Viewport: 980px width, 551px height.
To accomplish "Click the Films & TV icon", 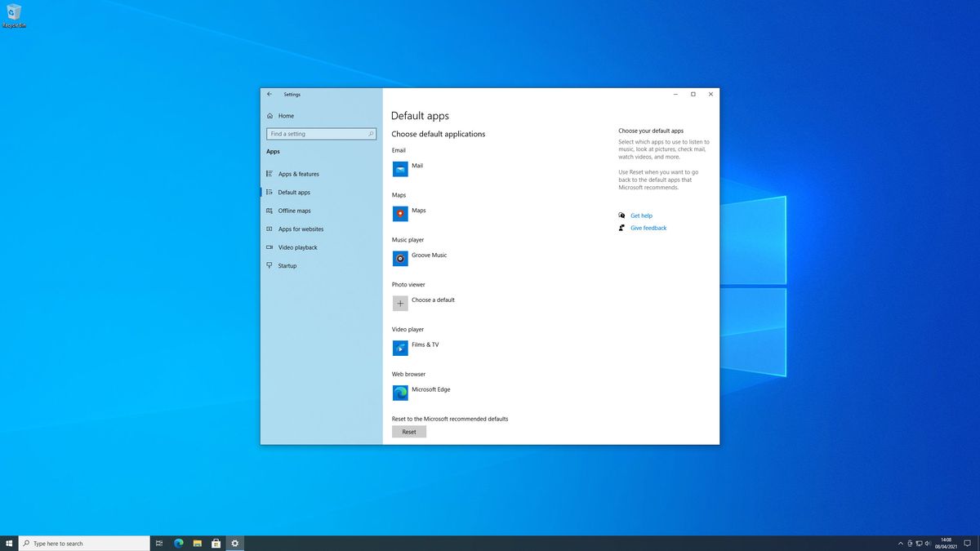I will [x=400, y=349].
